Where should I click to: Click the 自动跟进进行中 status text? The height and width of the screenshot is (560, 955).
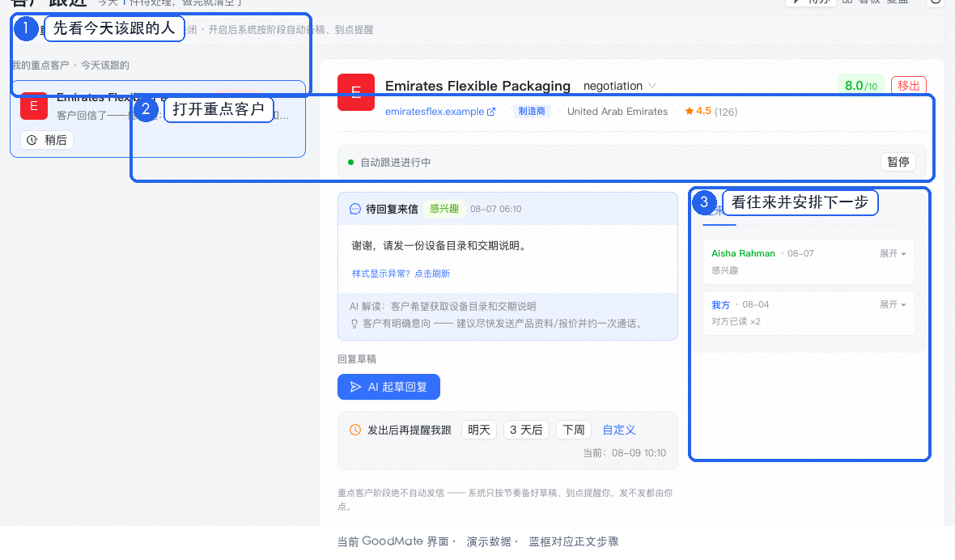tap(395, 163)
